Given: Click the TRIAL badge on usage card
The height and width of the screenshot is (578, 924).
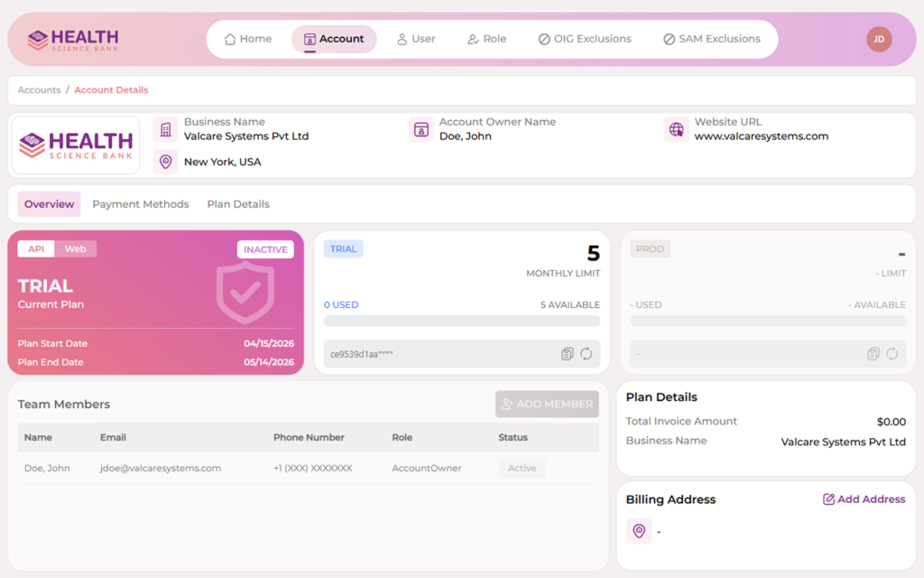Looking at the screenshot, I should (344, 249).
